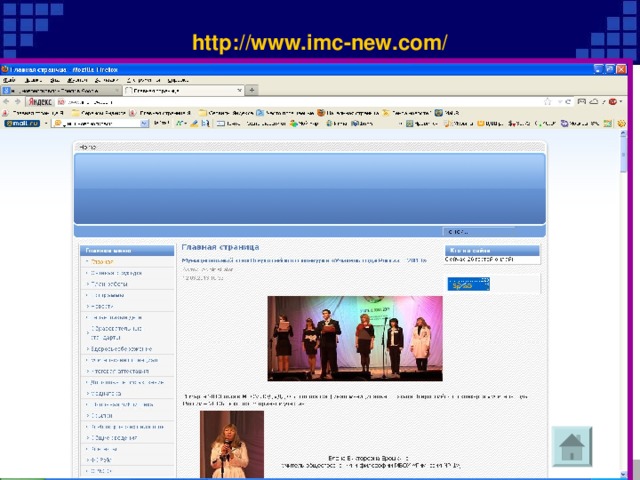Click the page vertical scrollbar thumb
The width and height of the screenshot is (640, 480).
(623, 153)
